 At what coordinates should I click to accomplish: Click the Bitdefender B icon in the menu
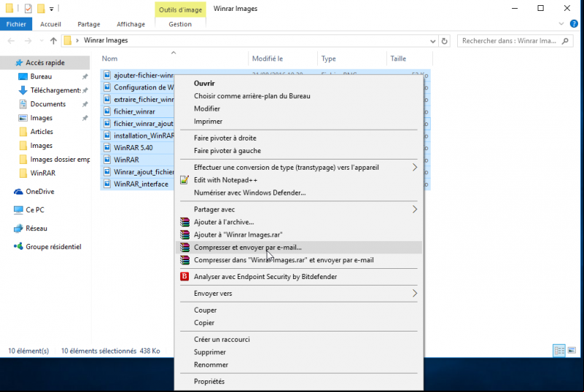click(184, 277)
